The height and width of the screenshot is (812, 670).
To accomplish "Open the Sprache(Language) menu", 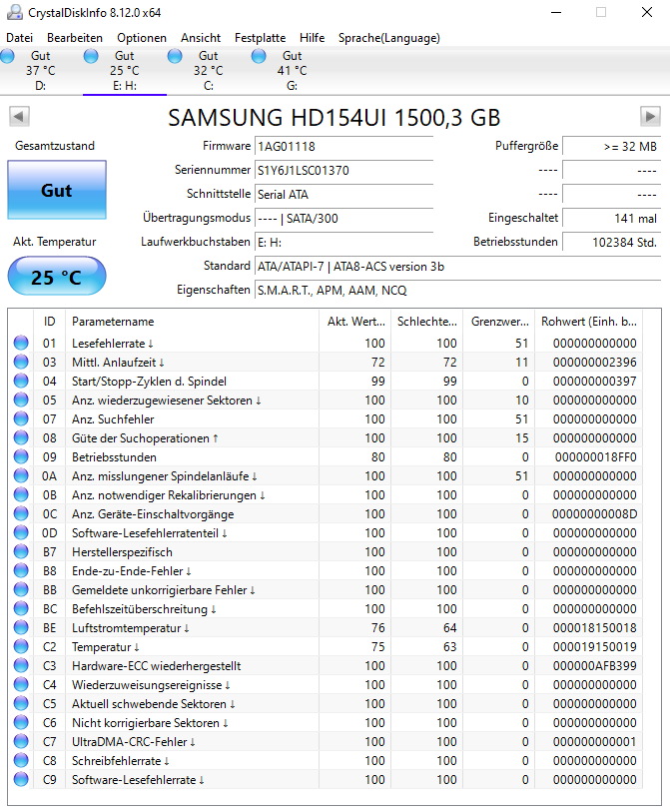I will pyautogui.click(x=388, y=38).
